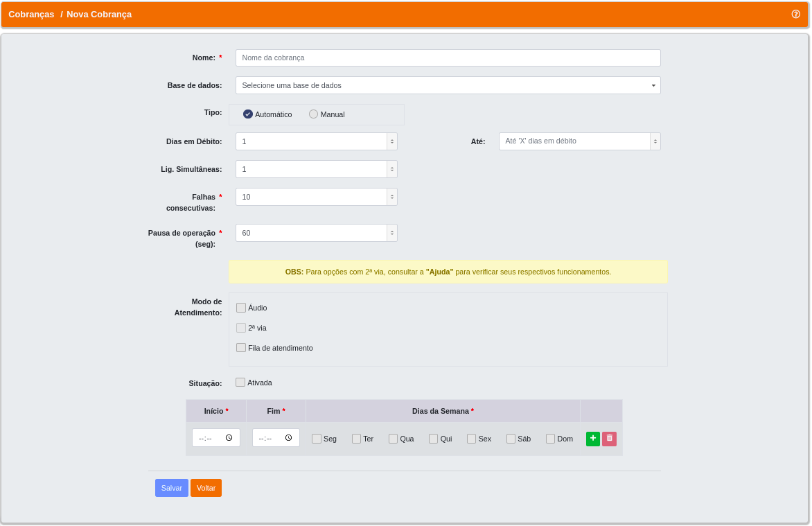The width and height of the screenshot is (812, 526).
Task: Adjust the Até days stepper arrows
Action: (655, 141)
